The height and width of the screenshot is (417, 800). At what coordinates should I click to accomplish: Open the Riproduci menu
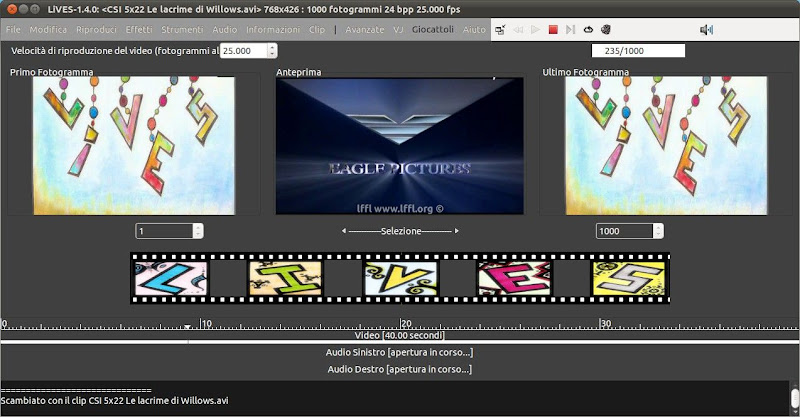pyautogui.click(x=96, y=30)
